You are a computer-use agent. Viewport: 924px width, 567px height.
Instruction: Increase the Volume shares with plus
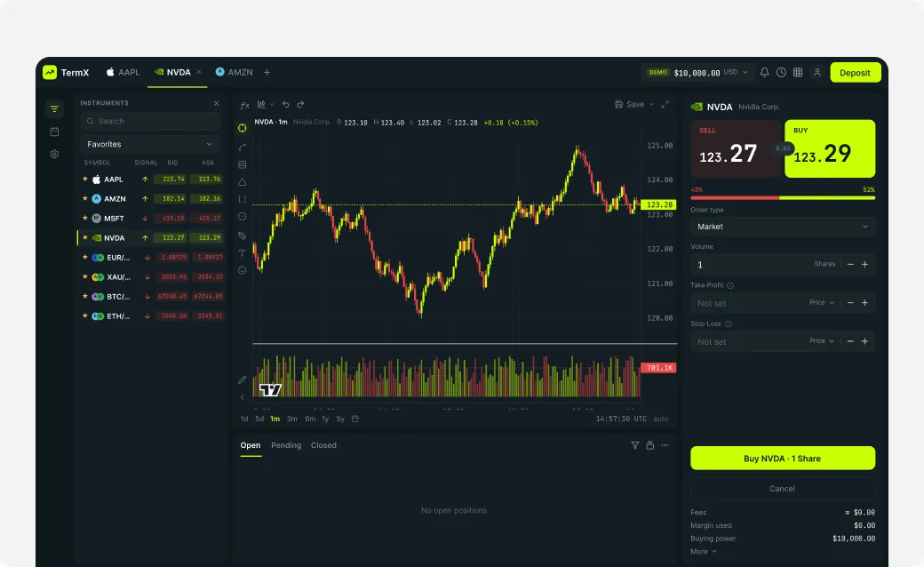[x=864, y=265]
